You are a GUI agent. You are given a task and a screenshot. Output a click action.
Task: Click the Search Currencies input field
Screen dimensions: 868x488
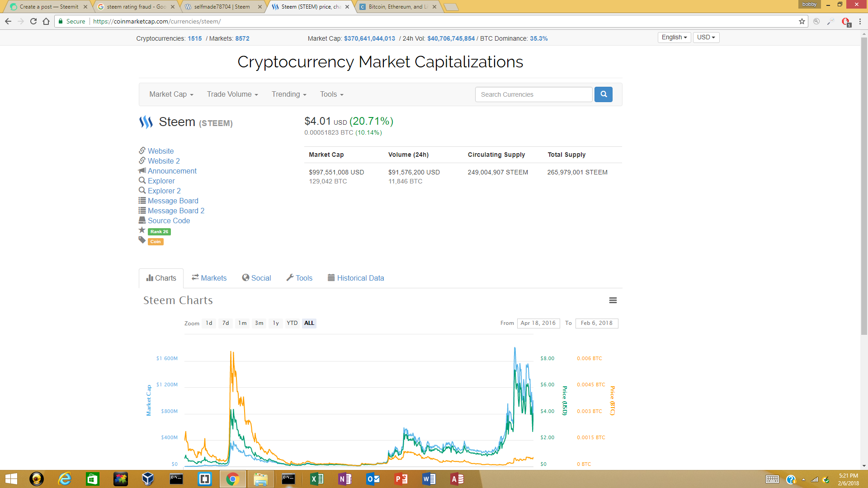point(533,94)
